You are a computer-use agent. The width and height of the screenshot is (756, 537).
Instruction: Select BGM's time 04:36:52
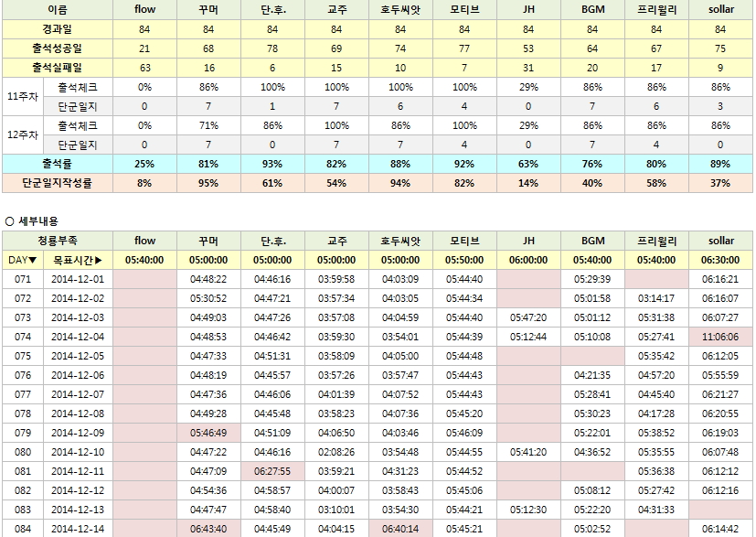(592, 452)
